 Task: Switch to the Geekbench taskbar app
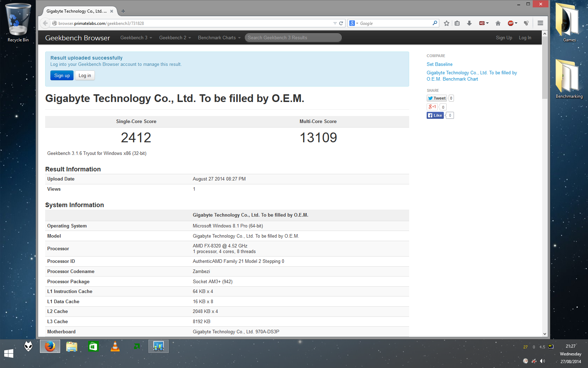click(x=159, y=346)
